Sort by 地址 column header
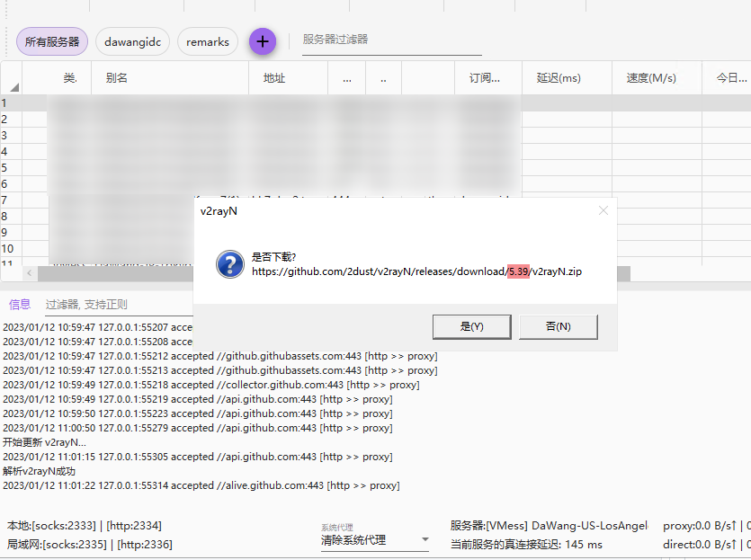Viewport: 751px width, 560px height. pyautogui.click(x=289, y=78)
